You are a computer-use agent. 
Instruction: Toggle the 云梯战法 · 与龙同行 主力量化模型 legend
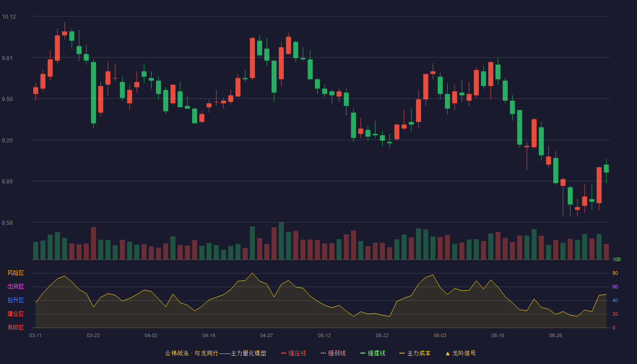(x=215, y=353)
